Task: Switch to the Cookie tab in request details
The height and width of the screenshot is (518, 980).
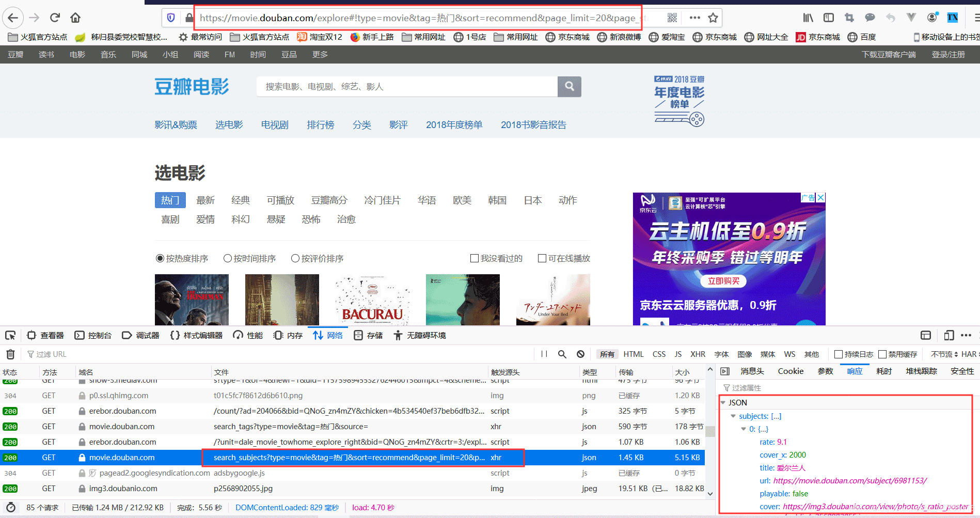Action: (x=790, y=370)
